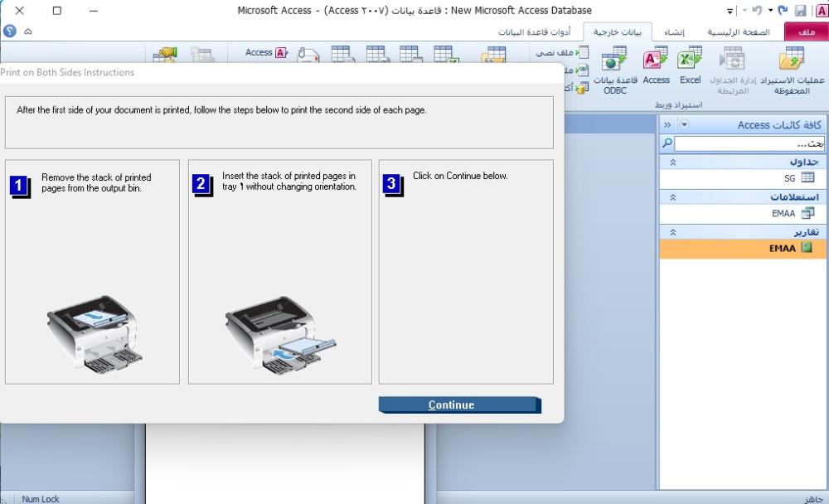
Task: Open عمليات الاستيراد المحفوظة (Saved Imports)
Action: click(x=792, y=70)
